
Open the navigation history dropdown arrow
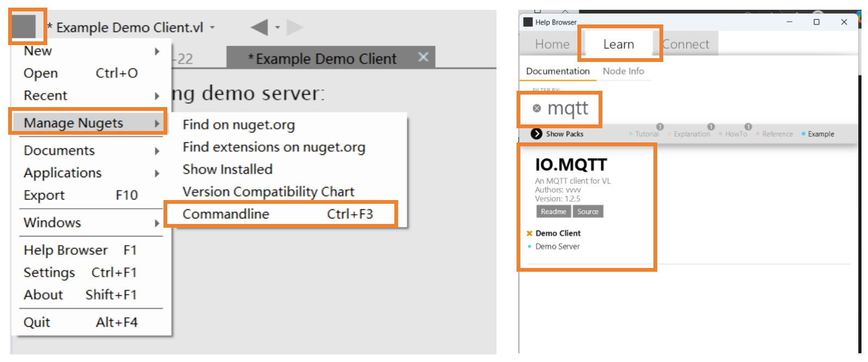[278, 27]
